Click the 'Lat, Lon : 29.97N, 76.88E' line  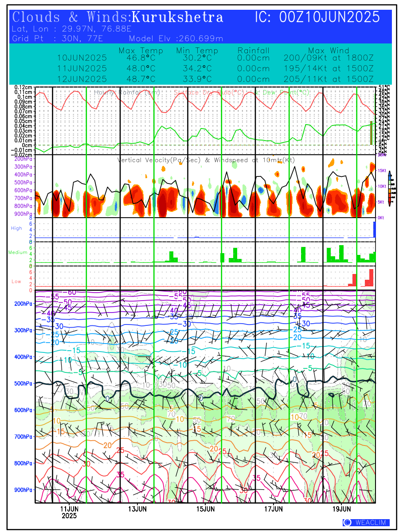pyautogui.click(x=72, y=29)
